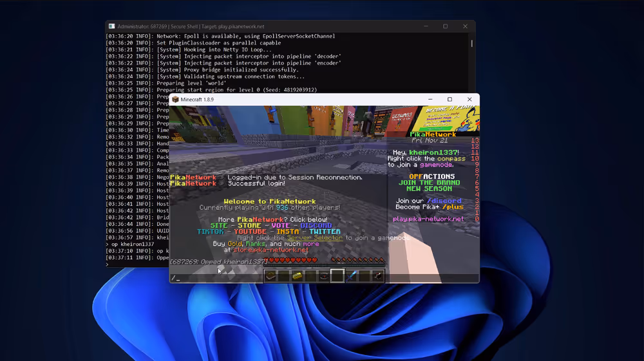Viewport: 644px width, 361px height.
Task: Select the first hotbar slot item
Action: (271, 276)
